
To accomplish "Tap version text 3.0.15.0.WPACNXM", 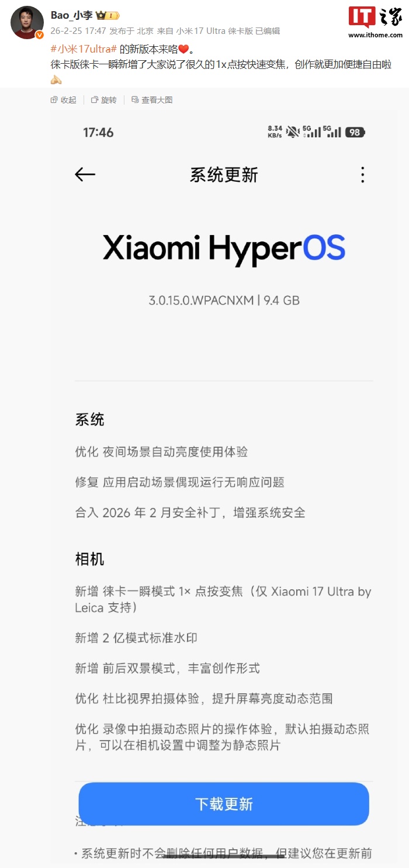I will click(x=201, y=300).
